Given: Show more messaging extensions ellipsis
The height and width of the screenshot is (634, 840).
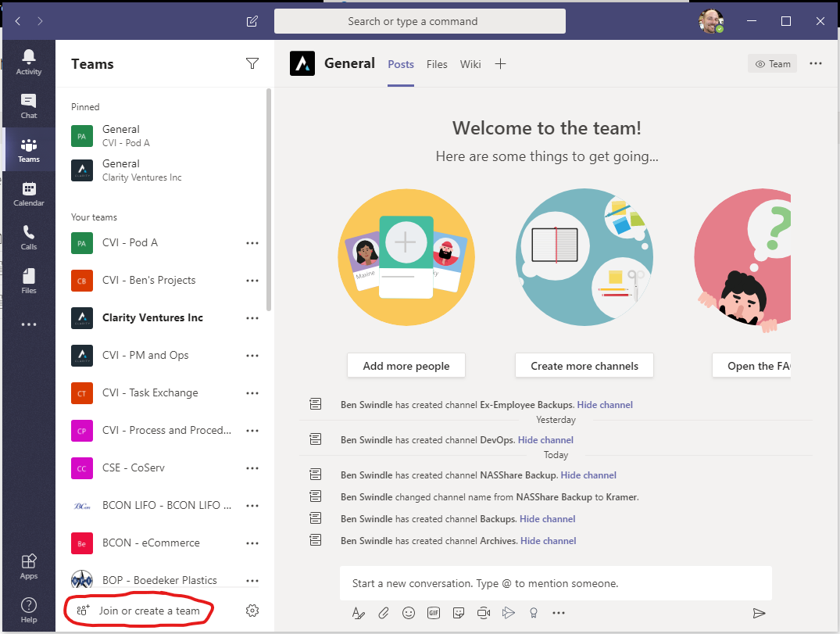Looking at the screenshot, I should [x=559, y=613].
